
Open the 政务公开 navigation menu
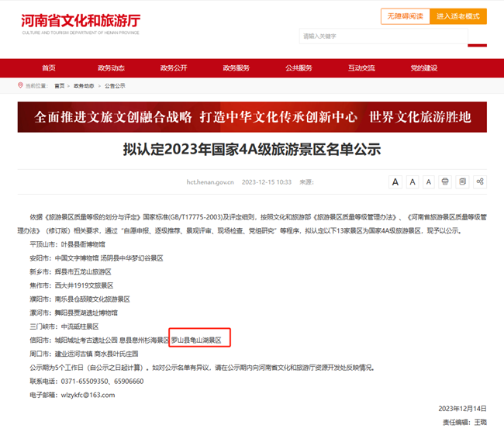coord(174,68)
